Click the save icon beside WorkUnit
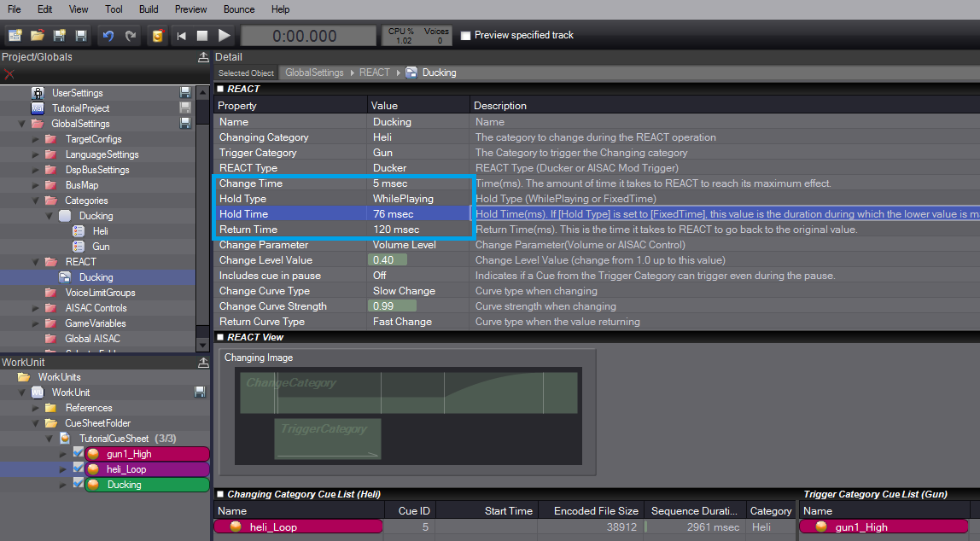Image resolution: width=980 pixels, height=541 pixels. click(200, 393)
